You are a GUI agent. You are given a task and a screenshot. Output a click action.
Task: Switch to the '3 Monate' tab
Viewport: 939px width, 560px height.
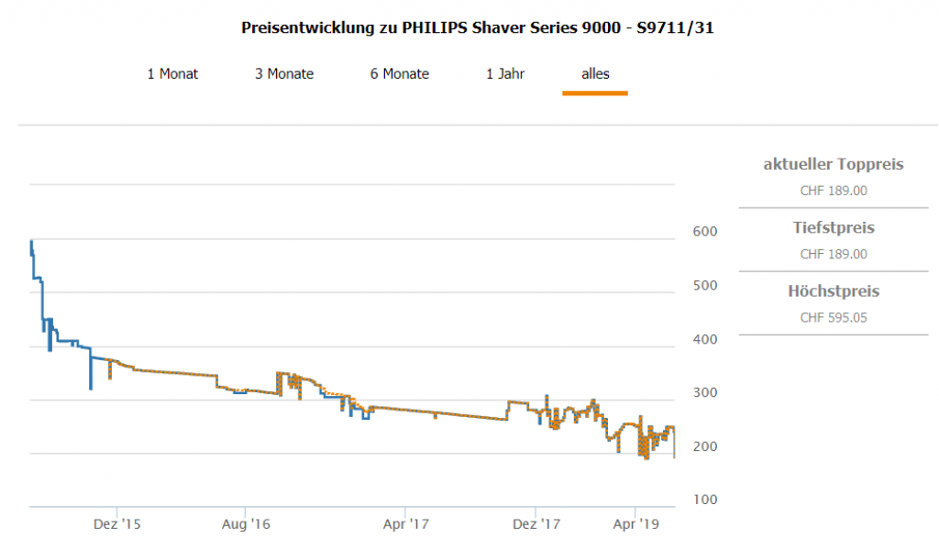(x=284, y=74)
